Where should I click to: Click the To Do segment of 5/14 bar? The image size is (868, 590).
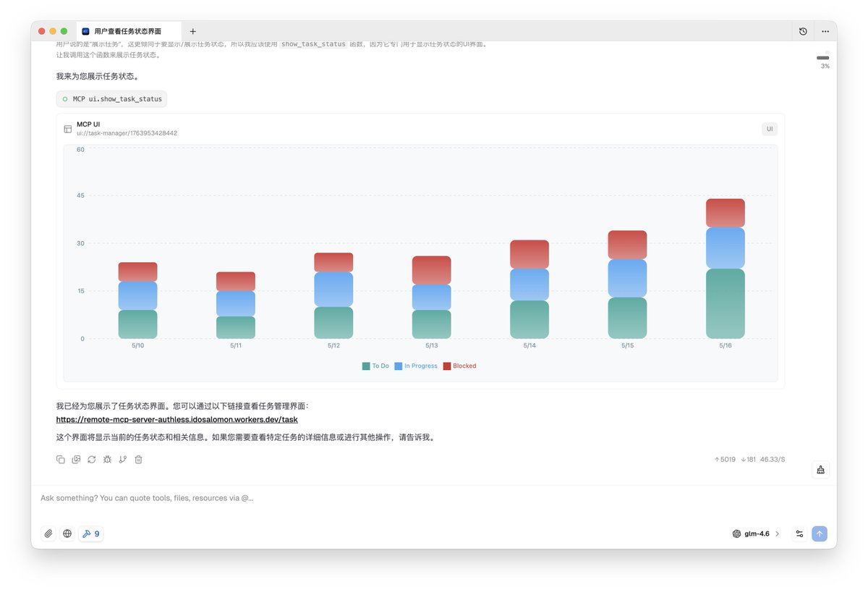tap(529, 320)
